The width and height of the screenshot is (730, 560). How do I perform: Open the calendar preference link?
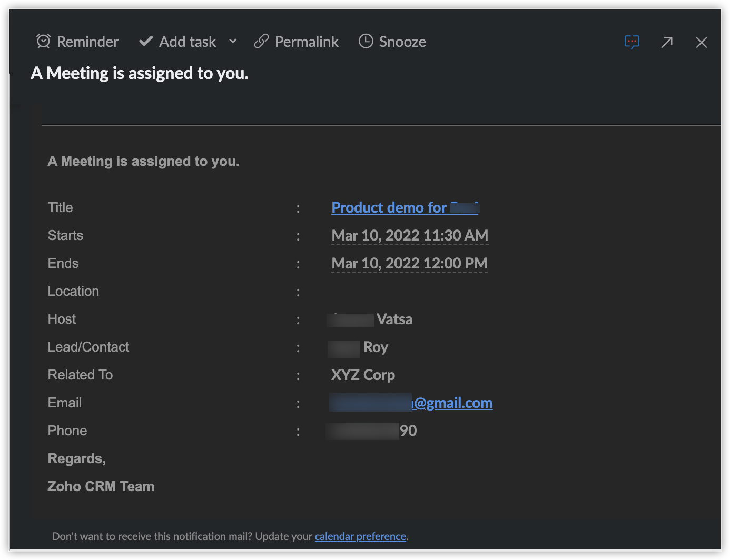(x=360, y=536)
